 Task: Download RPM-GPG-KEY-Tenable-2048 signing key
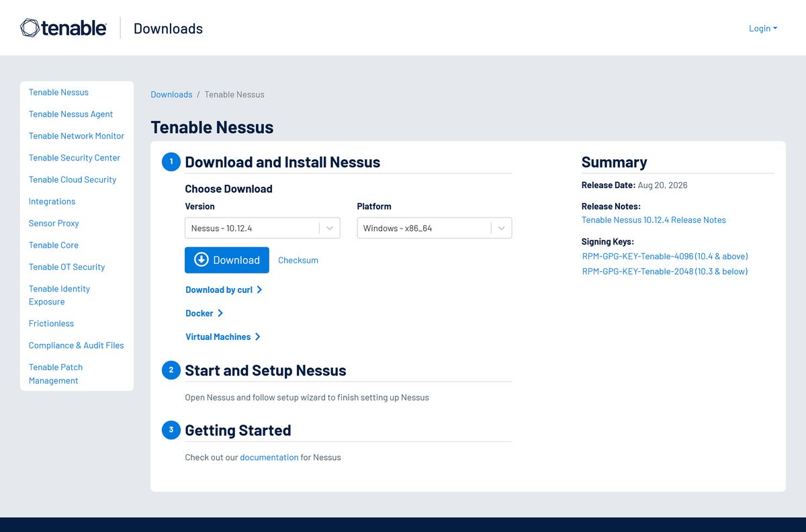tap(665, 271)
